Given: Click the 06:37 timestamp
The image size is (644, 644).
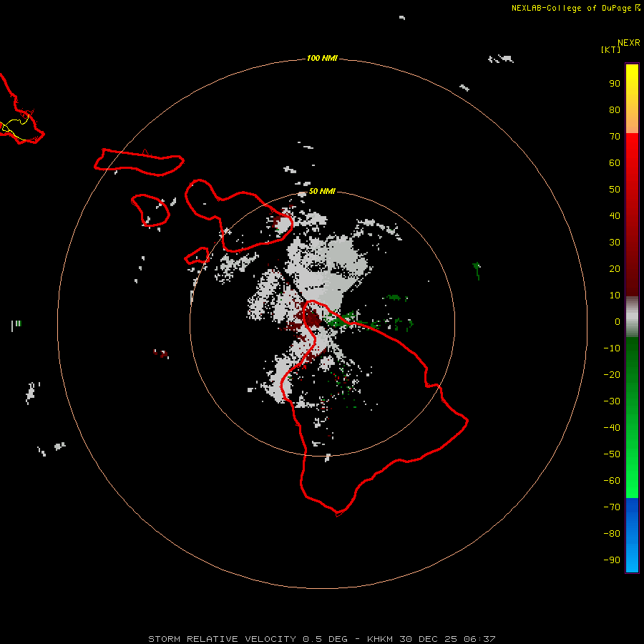Looking at the screenshot, I should coord(479,639).
